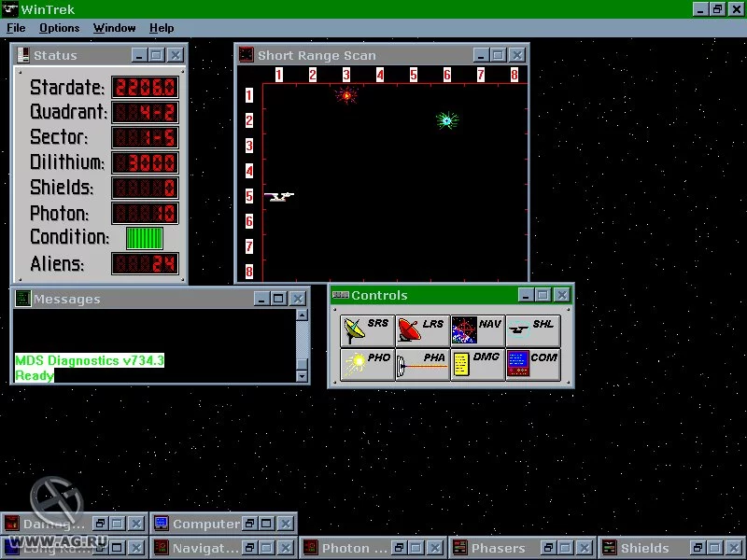The width and height of the screenshot is (747, 560).
Task: Click the Messages window title icon
Action: (22, 299)
